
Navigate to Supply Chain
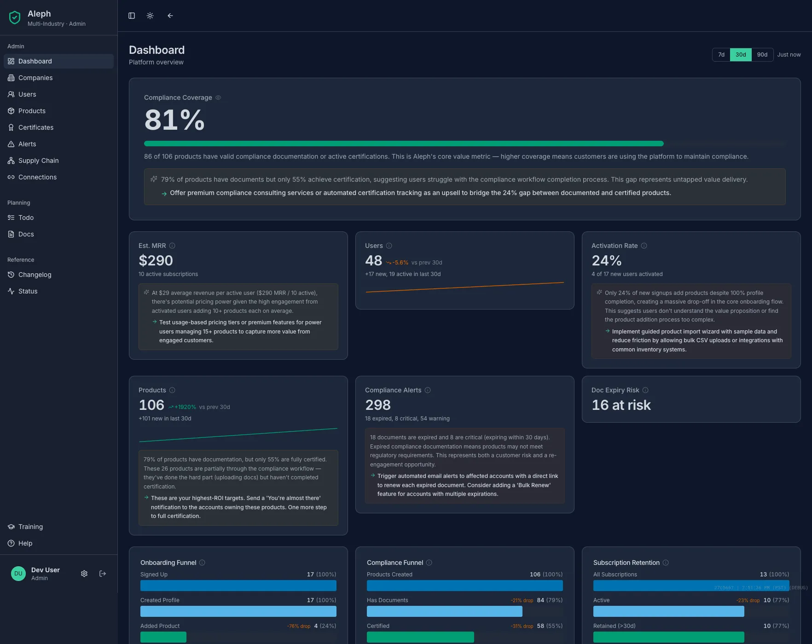[x=38, y=161]
